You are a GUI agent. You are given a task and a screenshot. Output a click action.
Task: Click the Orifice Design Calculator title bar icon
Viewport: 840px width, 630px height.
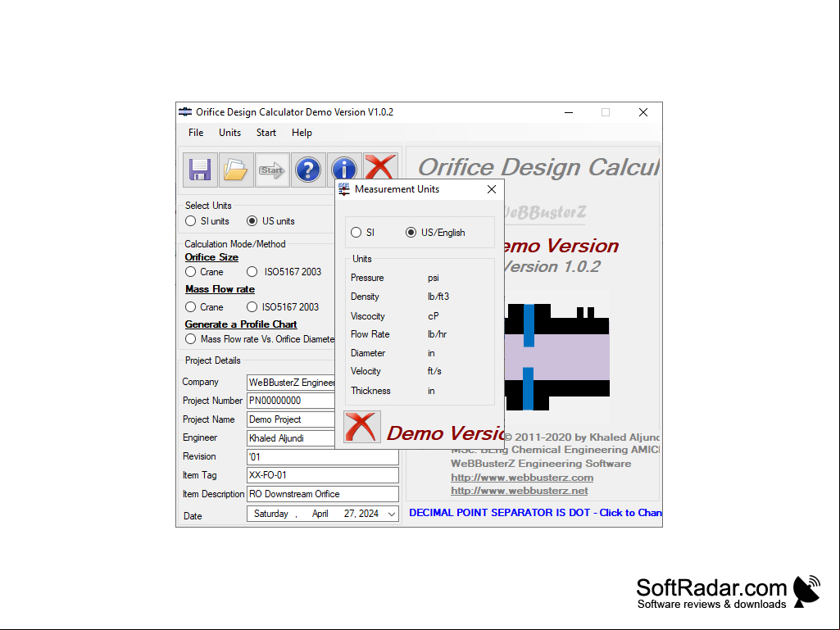pyautogui.click(x=185, y=112)
